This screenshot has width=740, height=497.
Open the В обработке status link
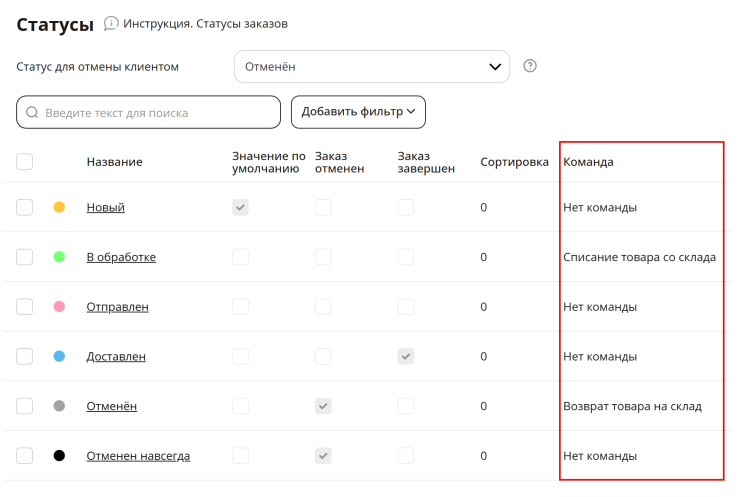click(x=121, y=257)
